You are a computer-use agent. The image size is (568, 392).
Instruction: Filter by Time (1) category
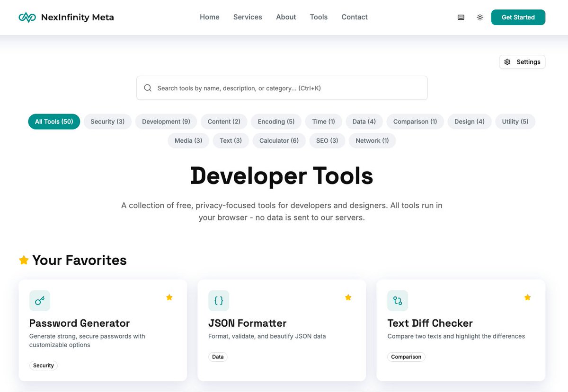323,122
